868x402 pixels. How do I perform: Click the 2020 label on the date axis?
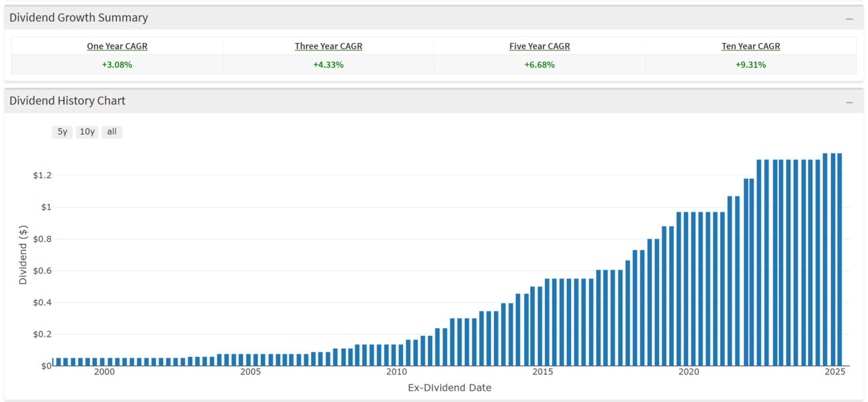(x=689, y=372)
